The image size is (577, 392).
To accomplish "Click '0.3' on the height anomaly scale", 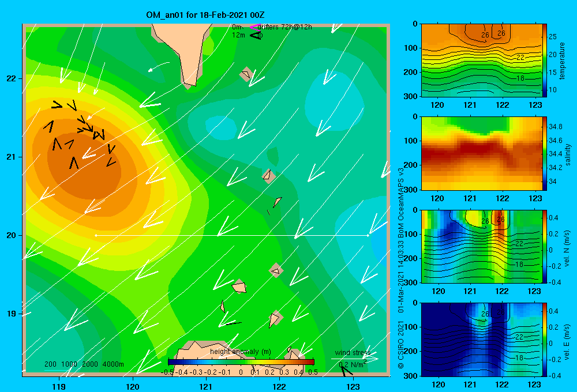I will 284,372.
